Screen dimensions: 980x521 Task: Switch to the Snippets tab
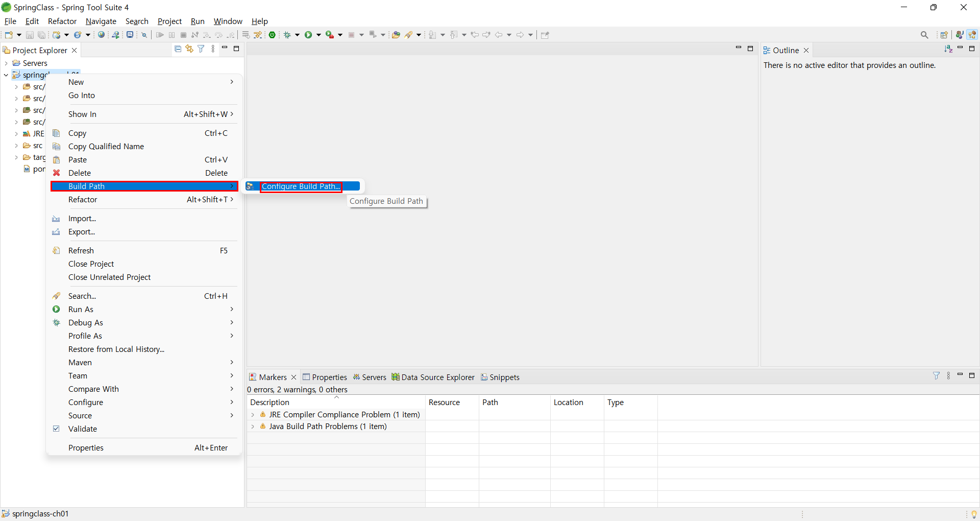pos(500,377)
